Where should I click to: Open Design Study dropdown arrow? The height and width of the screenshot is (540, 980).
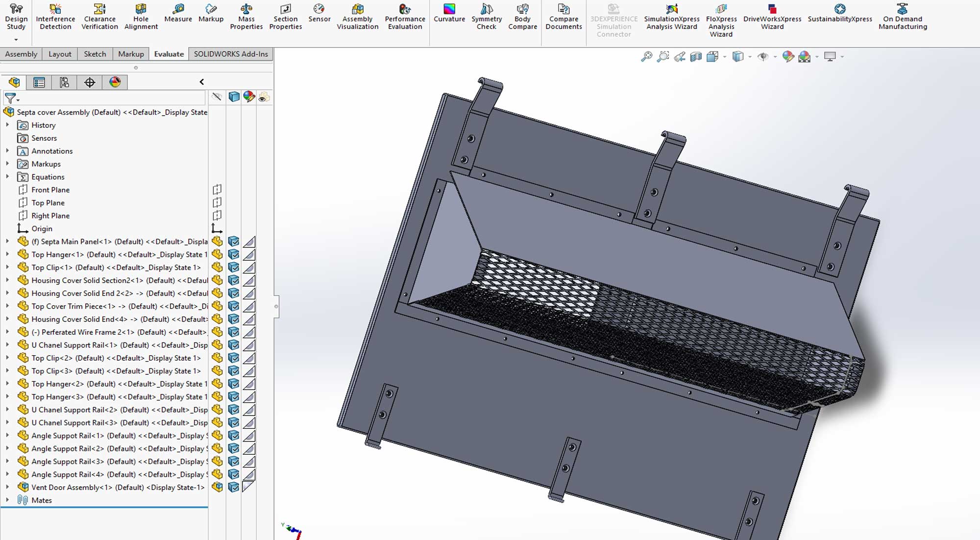pyautogui.click(x=16, y=40)
